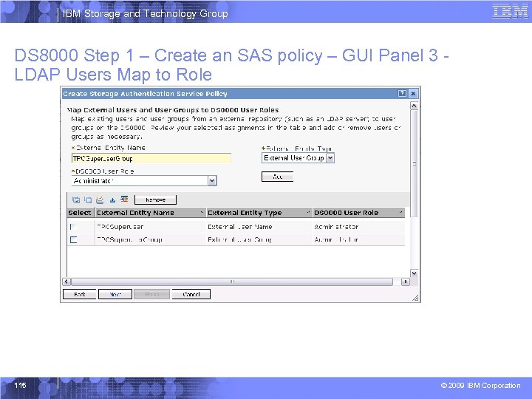This screenshot has width=532, height=399.
Task: Click the horizontal scrollbar left arrow
Action: coord(66,282)
